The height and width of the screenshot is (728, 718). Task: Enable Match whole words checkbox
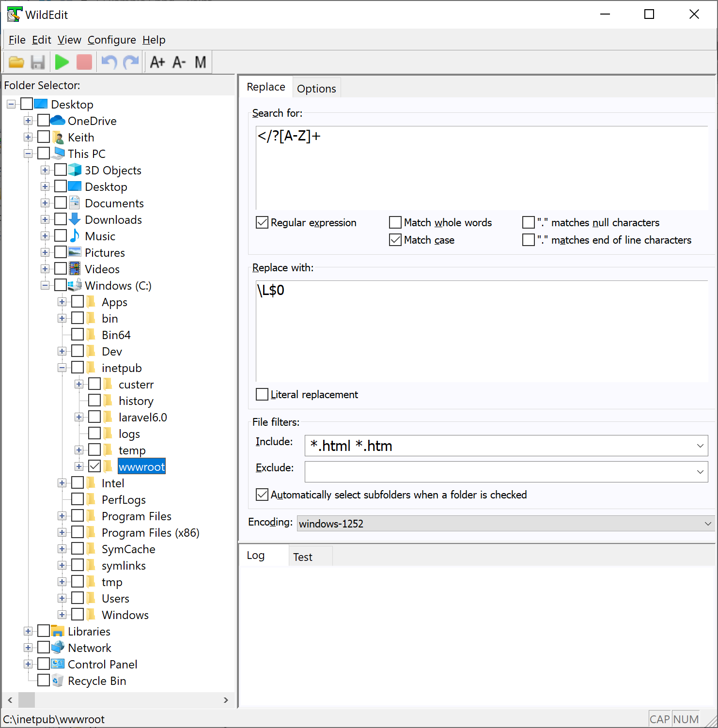[395, 222]
